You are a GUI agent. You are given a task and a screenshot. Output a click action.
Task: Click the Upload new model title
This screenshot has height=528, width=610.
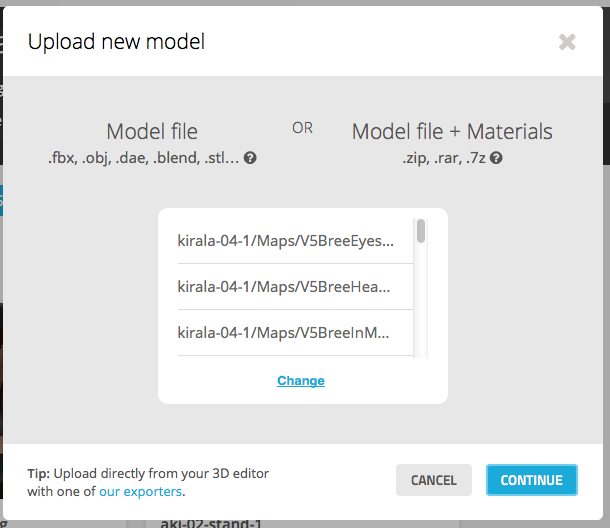116,42
